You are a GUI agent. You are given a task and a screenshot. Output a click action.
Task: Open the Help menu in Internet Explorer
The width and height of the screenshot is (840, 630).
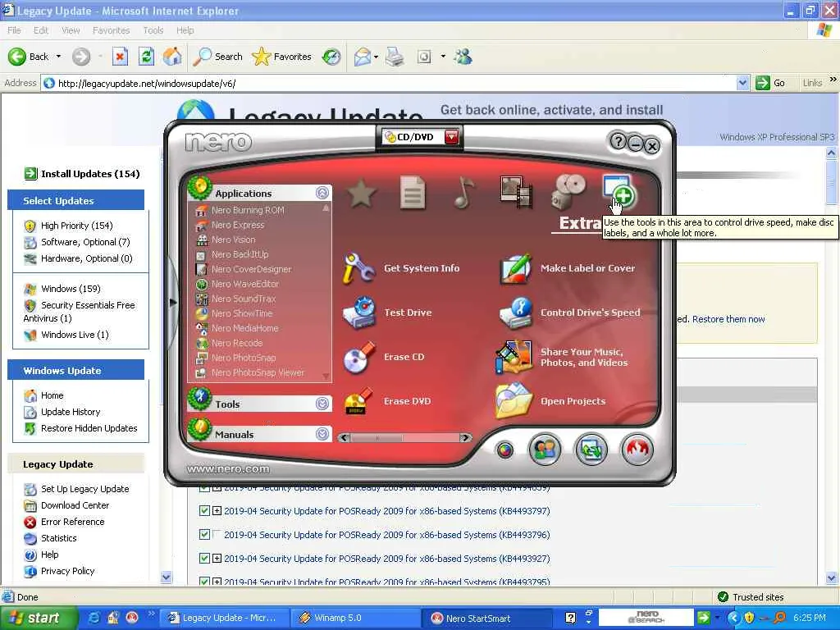tap(185, 30)
